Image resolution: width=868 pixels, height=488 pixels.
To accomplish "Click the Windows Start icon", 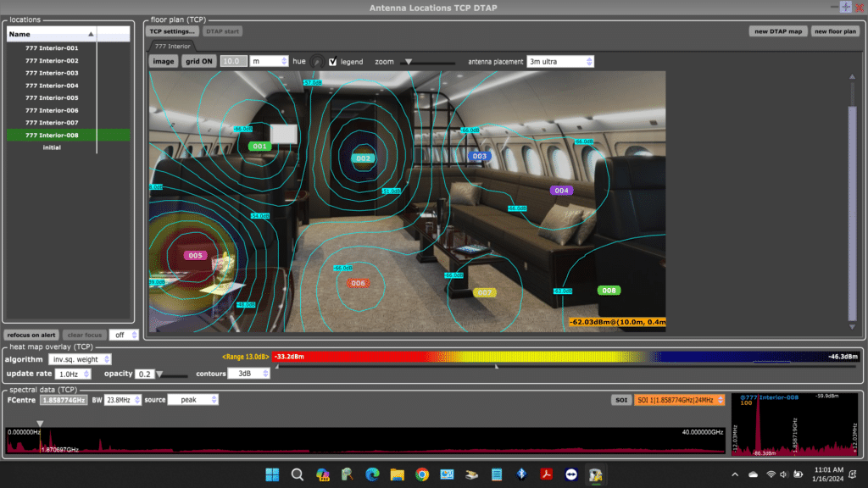I will 272,474.
